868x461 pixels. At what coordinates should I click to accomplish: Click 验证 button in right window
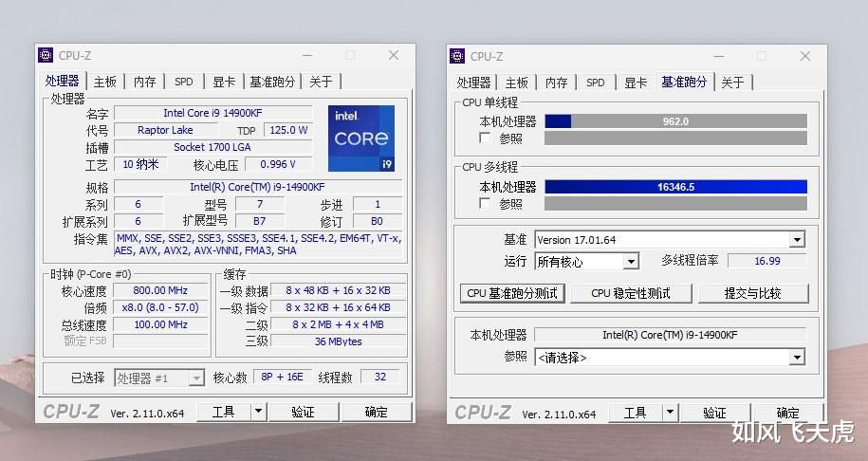pyautogui.click(x=714, y=413)
